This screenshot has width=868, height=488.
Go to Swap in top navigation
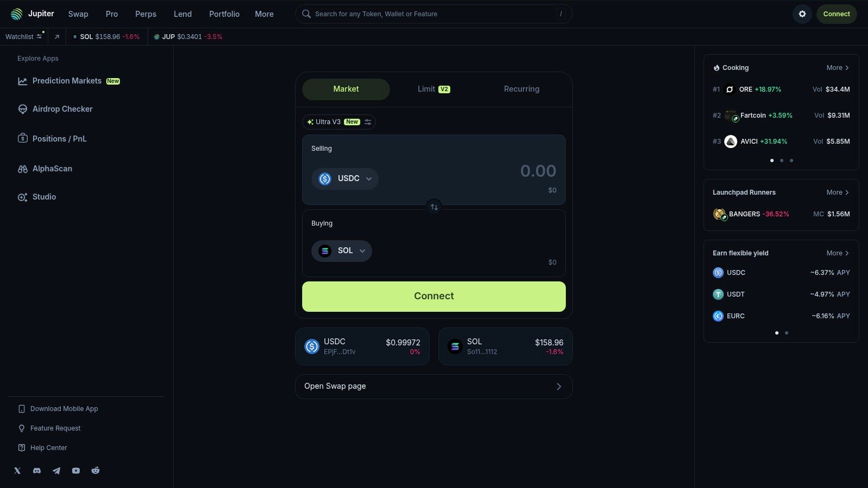[x=78, y=14]
